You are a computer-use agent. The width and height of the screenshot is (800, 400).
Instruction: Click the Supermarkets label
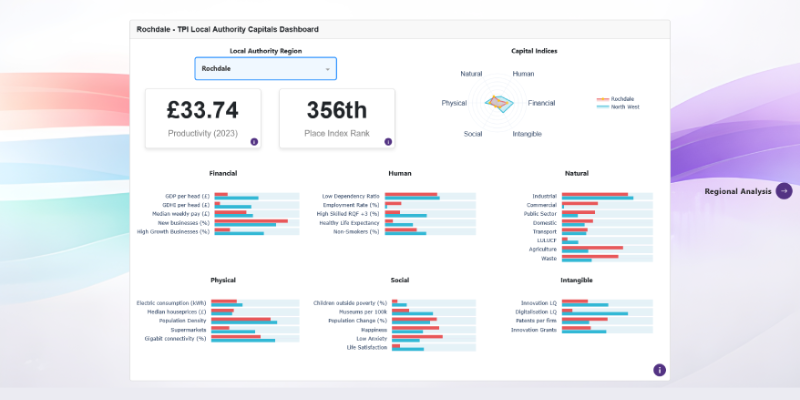pos(188,330)
